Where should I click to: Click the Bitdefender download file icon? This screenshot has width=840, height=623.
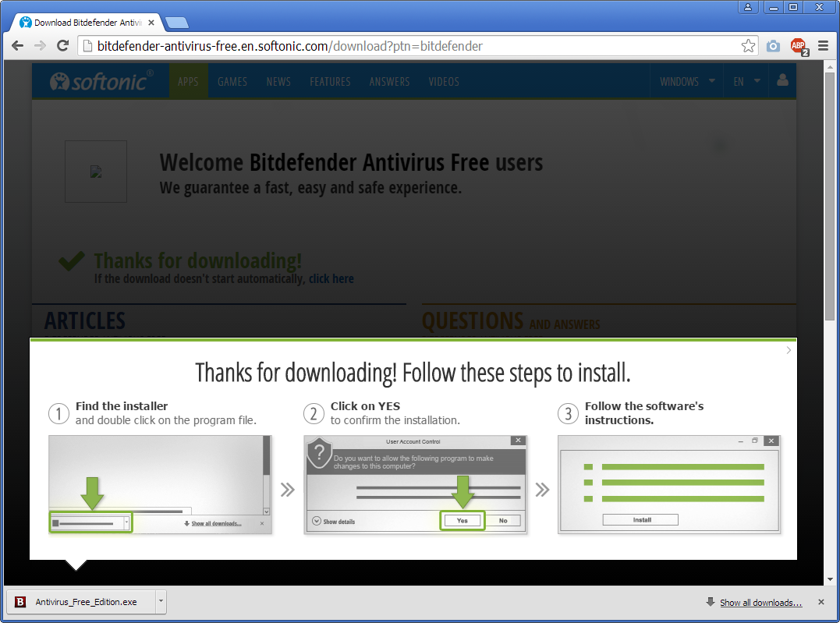pos(20,602)
